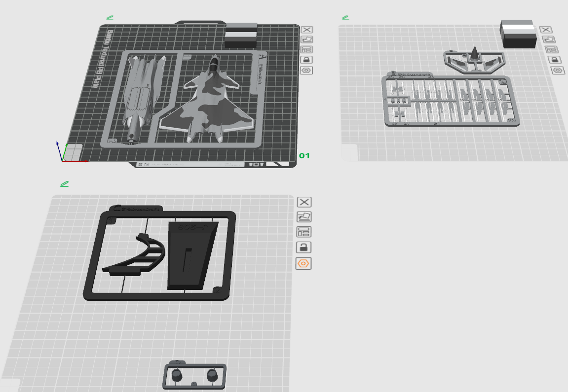
Task: Open plate settings for plate 01
Action: point(306,70)
